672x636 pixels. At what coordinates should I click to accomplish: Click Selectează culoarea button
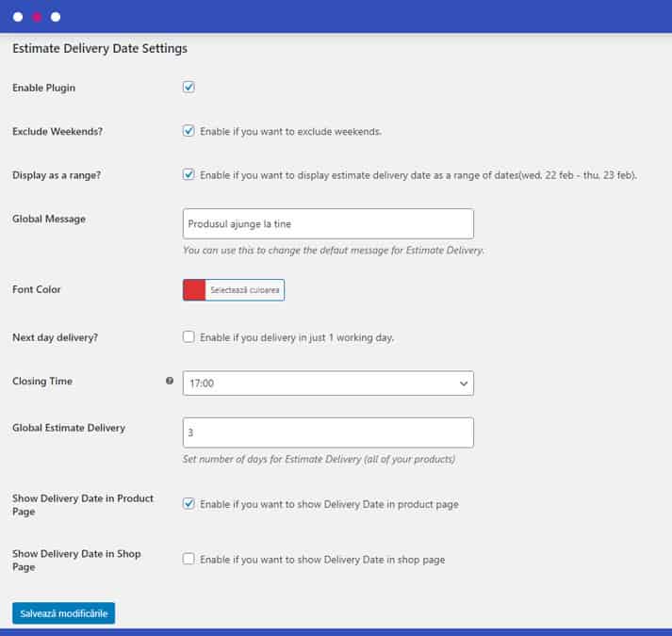tap(245, 290)
